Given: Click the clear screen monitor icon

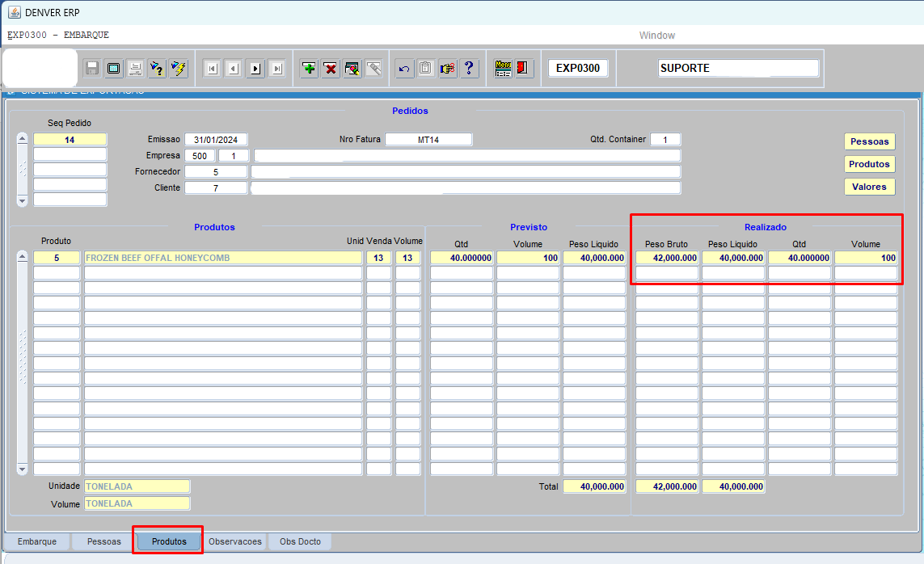Looking at the screenshot, I should coord(114,69).
